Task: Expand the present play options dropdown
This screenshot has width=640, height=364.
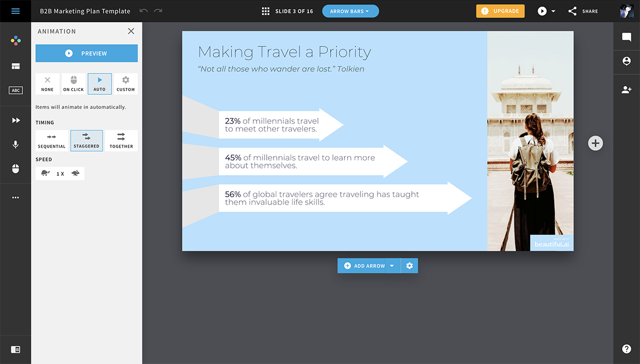Action: (554, 11)
